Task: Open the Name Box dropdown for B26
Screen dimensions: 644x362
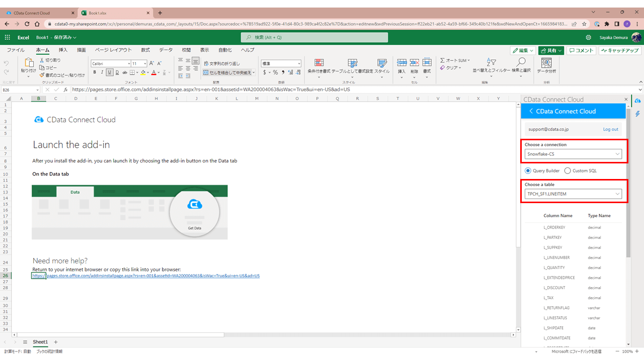Action: [36, 89]
